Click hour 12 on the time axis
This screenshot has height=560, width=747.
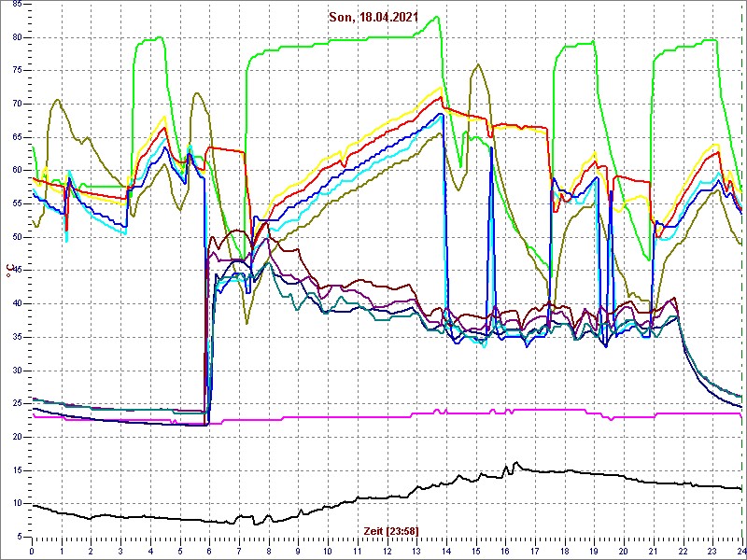click(x=387, y=552)
